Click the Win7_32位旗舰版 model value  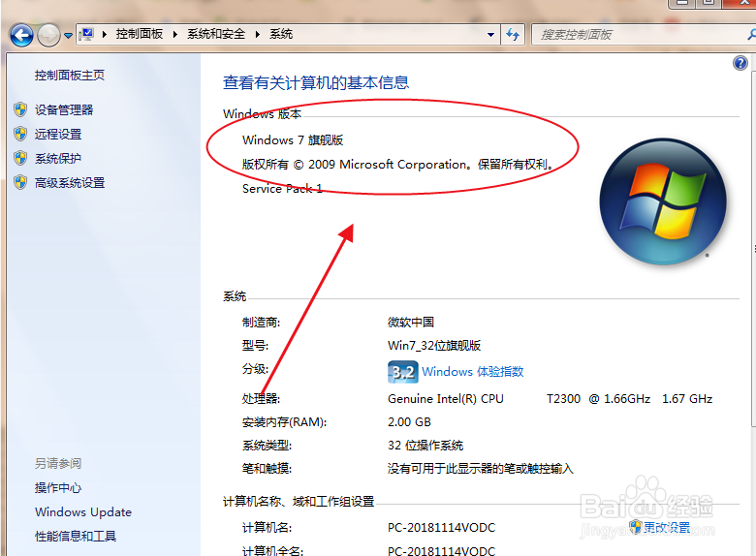click(x=434, y=346)
